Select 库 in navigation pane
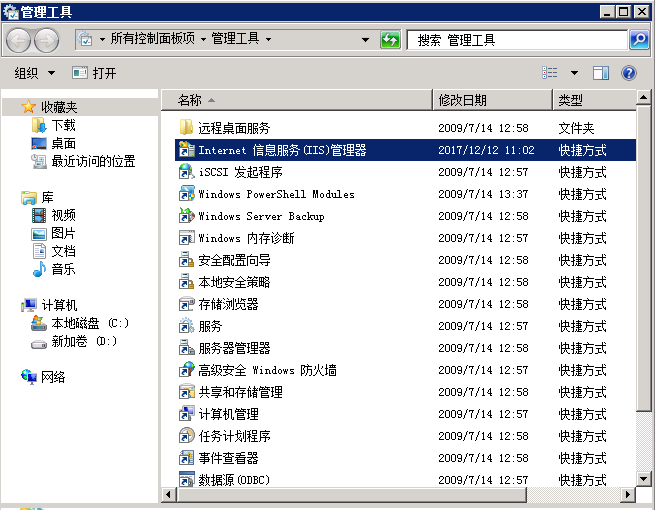The height and width of the screenshot is (510, 655). click(x=47, y=197)
